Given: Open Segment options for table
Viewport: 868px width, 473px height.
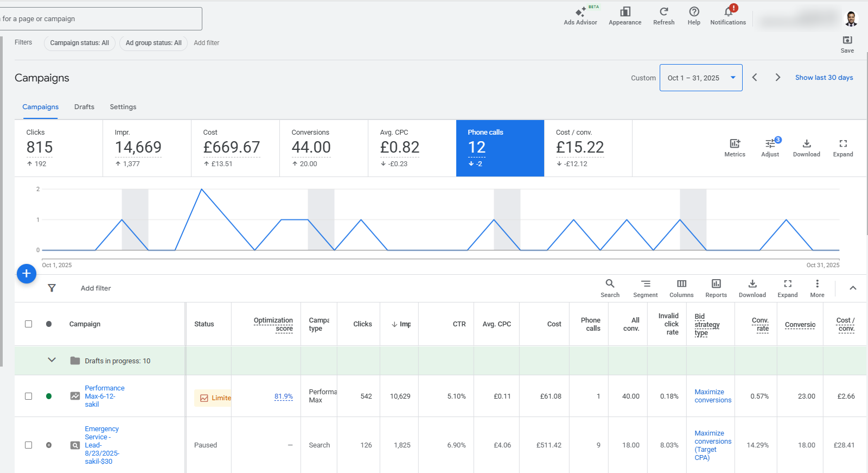Looking at the screenshot, I should (645, 288).
